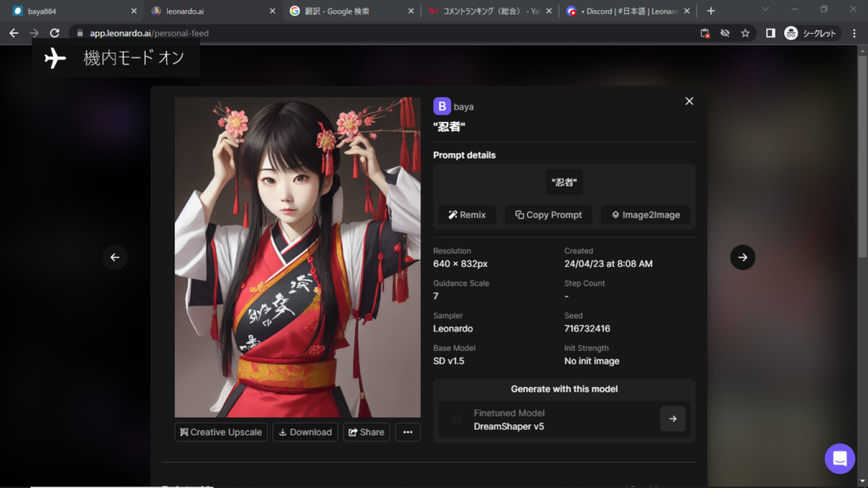
Task: Open the chat support widget
Action: pos(839,458)
